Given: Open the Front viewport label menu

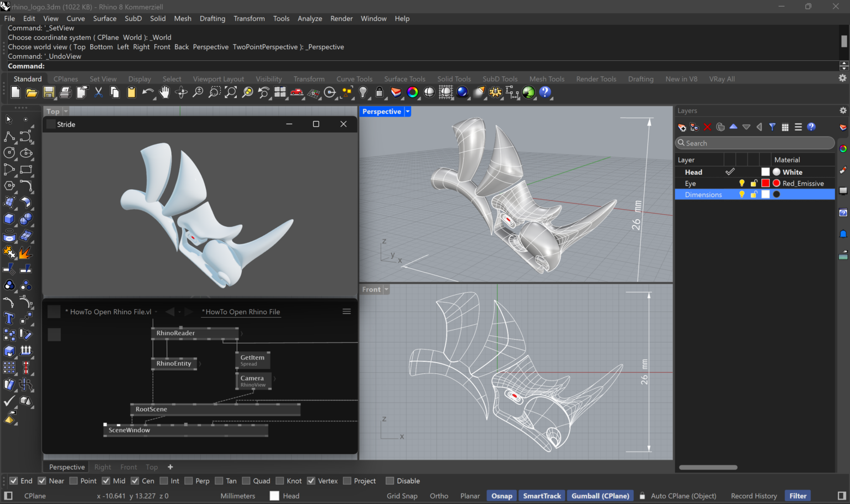Looking at the screenshot, I should point(386,289).
